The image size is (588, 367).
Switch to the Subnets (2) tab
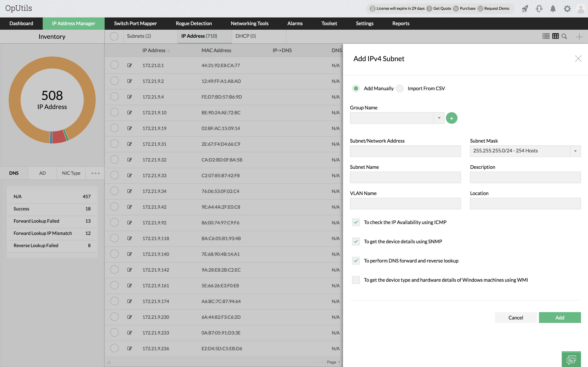[139, 36]
